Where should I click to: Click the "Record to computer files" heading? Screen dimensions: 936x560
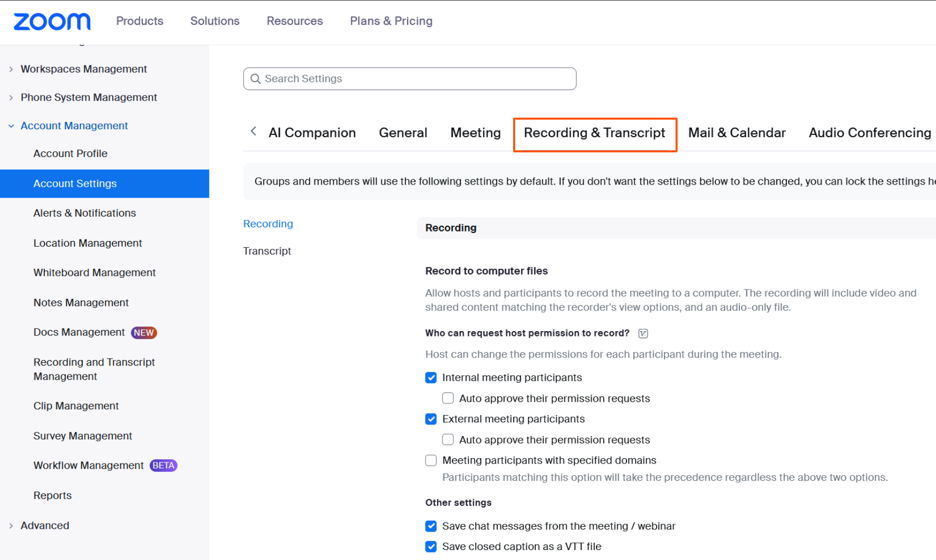(x=486, y=271)
